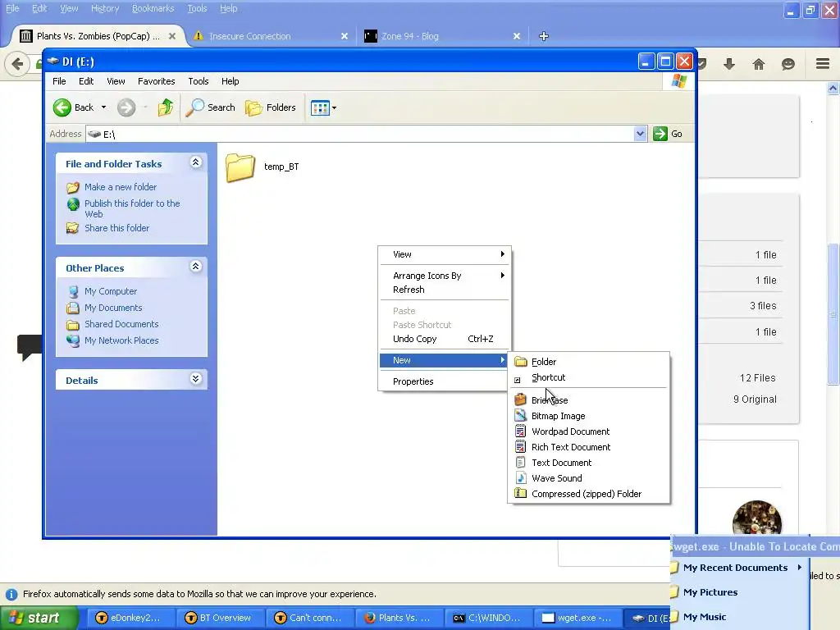Open My Network Places link

[x=121, y=340]
